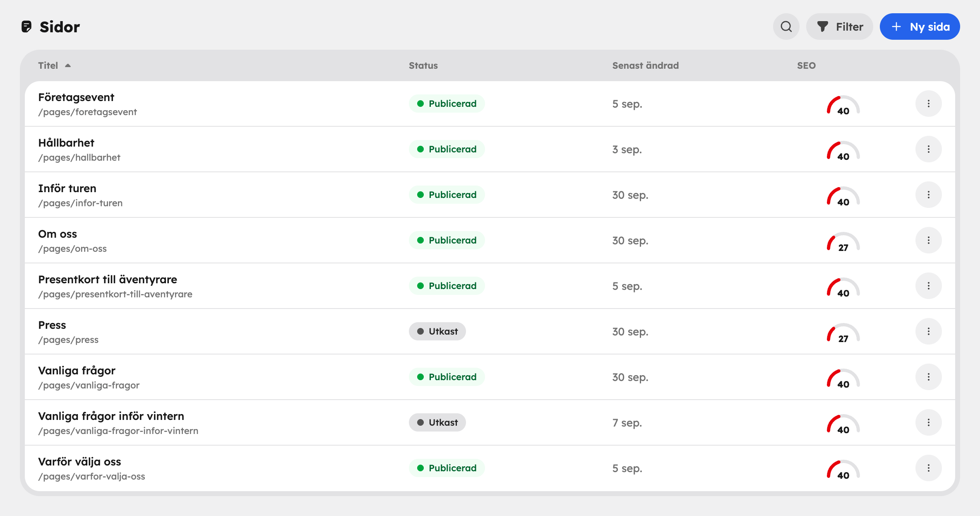Click the path /pages/vanliga-fragor
This screenshot has height=516, width=980.
click(x=89, y=386)
